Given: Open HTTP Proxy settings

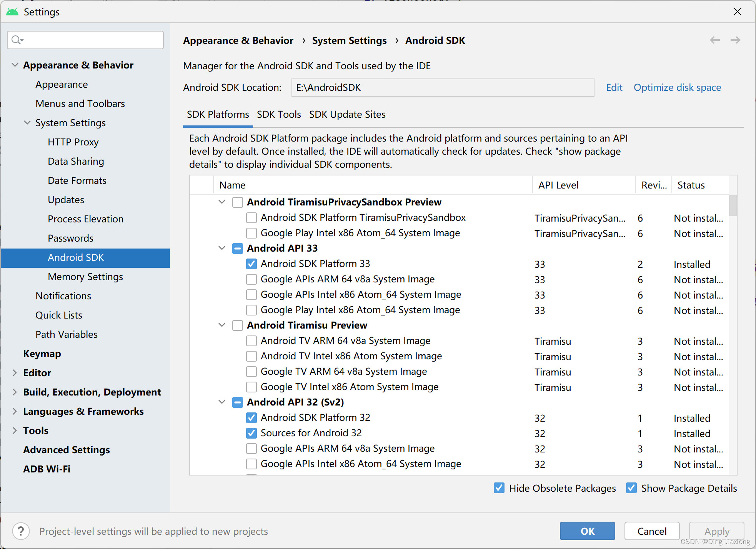Looking at the screenshot, I should (73, 142).
